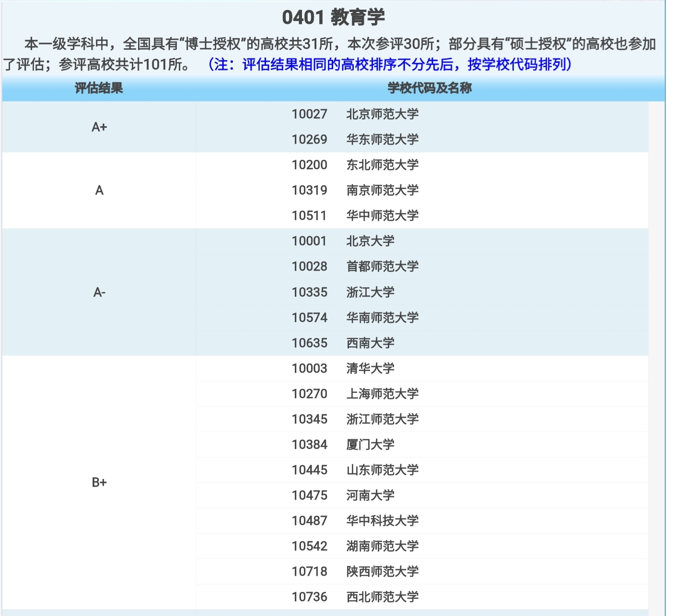
Task: Click the A- grade cell
Action: click(x=99, y=292)
